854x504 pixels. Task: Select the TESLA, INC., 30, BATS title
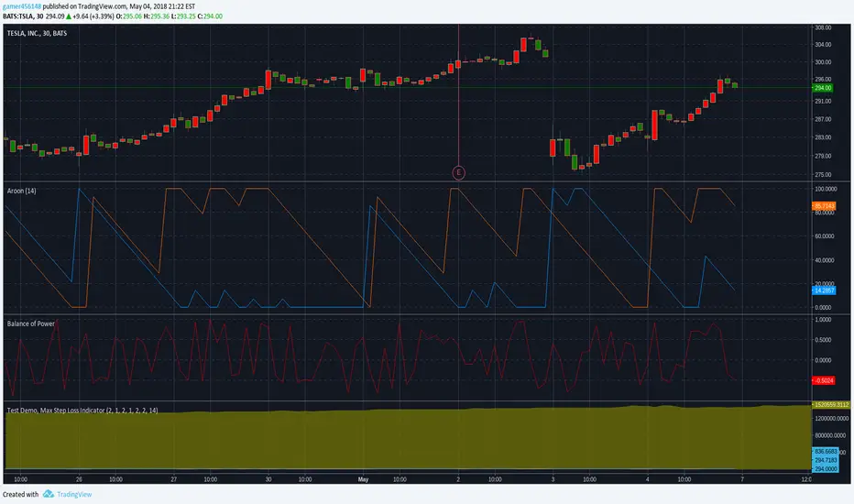(37, 33)
